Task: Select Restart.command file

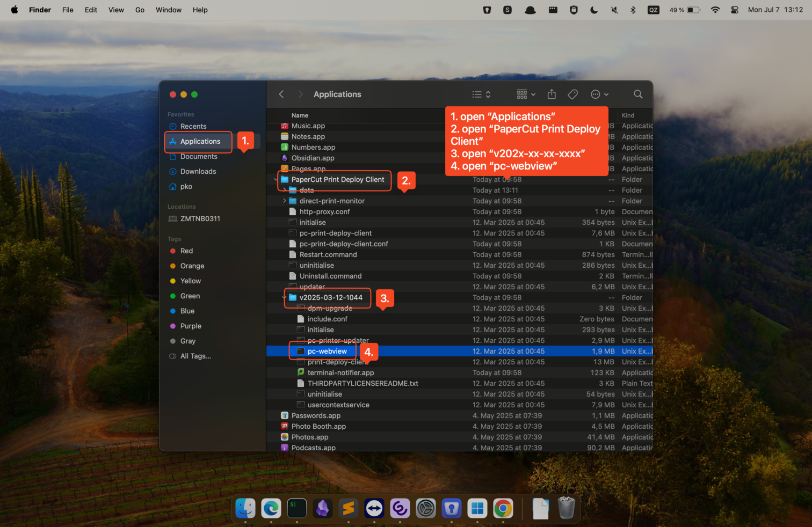Action: click(x=460, y=254)
